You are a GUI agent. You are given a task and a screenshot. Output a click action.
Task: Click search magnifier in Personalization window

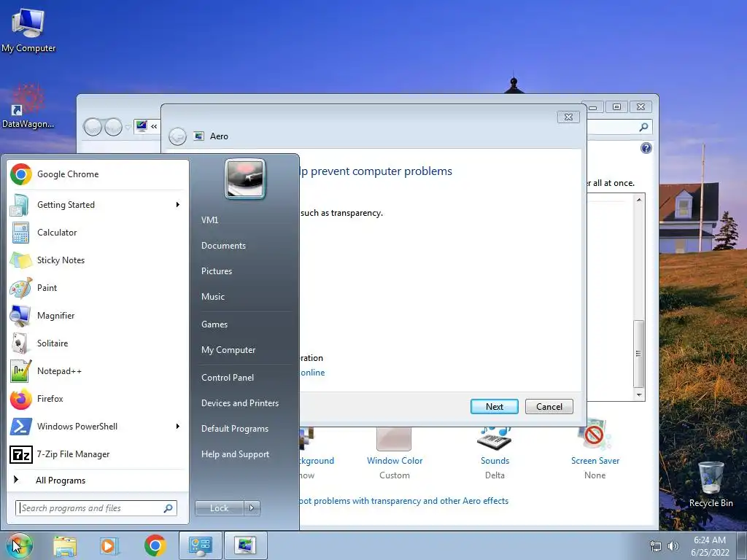(x=643, y=127)
